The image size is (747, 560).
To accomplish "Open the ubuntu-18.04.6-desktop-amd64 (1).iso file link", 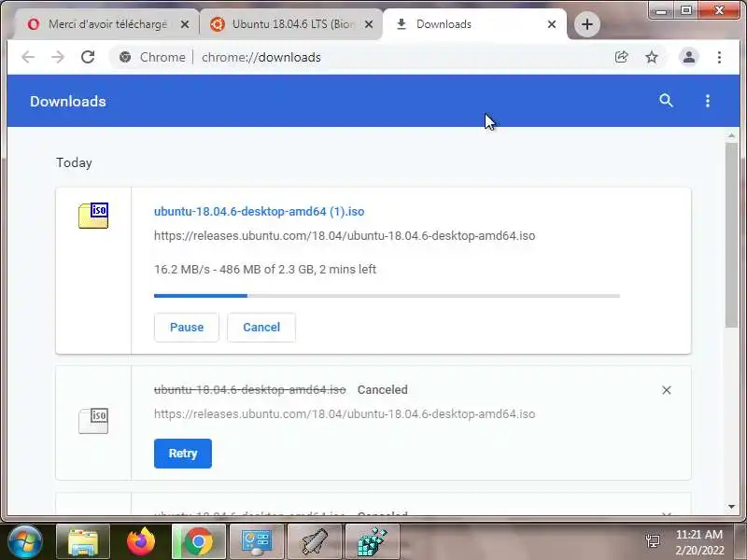I will point(260,212).
